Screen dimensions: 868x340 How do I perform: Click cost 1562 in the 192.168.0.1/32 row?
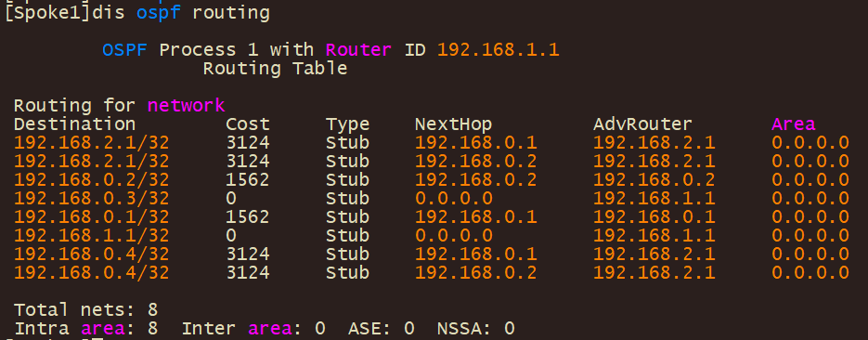[x=248, y=216]
